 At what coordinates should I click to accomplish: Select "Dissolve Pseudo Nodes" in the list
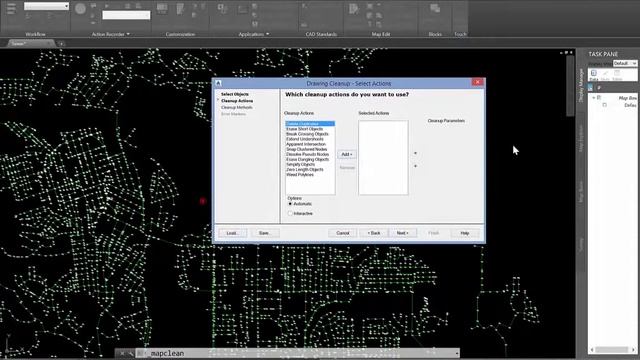click(x=307, y=154)
